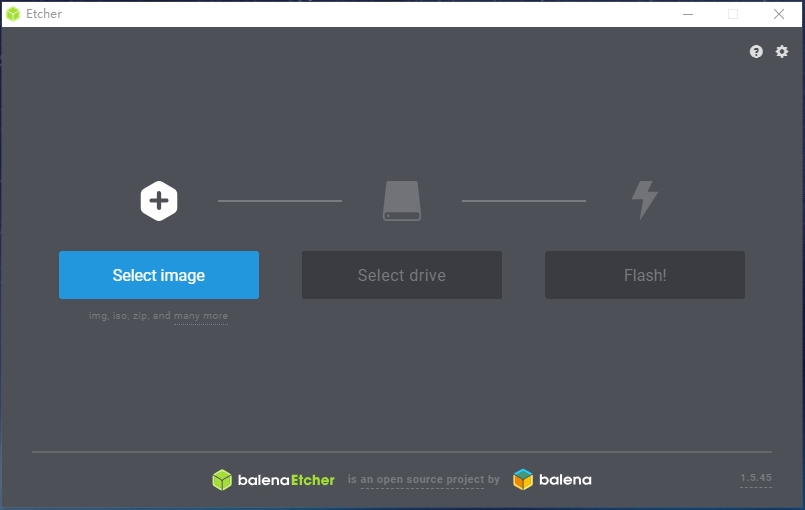This screenshot has width=805, height=510.
Task: Click the balena wordmark text
Action: click(565, 480)
